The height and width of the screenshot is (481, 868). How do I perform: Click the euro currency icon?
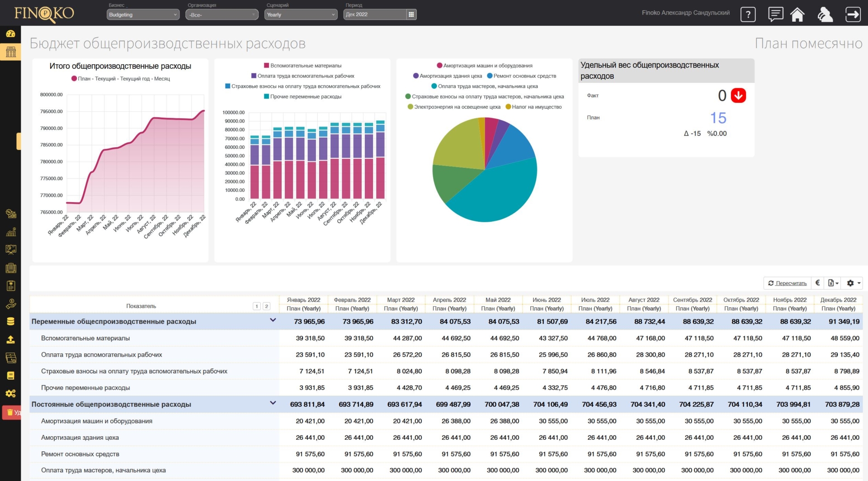(817, 283)
